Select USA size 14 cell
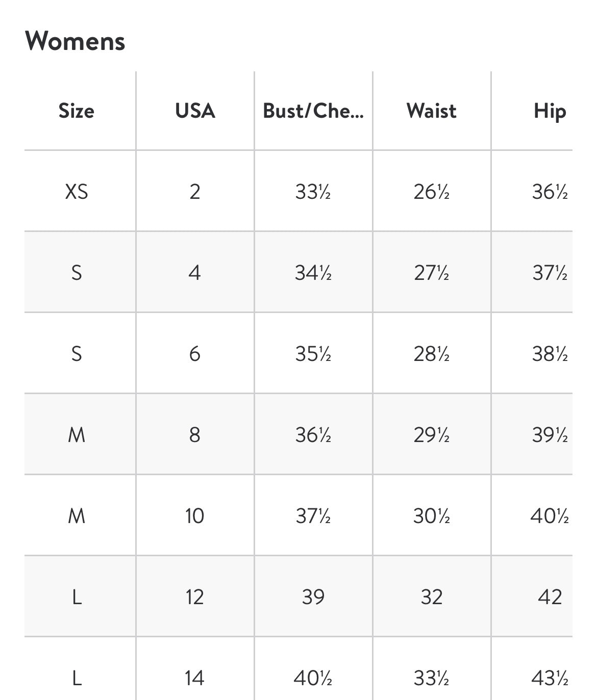The height and width of the screenshot is (700, 597). point(195,678)
